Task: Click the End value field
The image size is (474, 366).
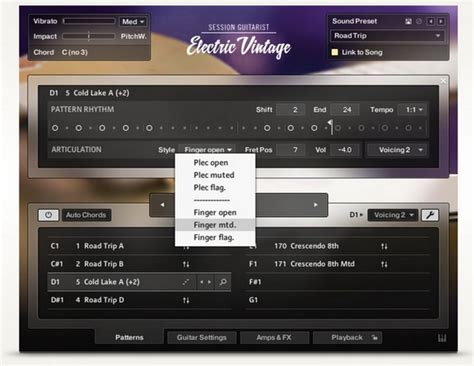Action: tap(345, 110)
